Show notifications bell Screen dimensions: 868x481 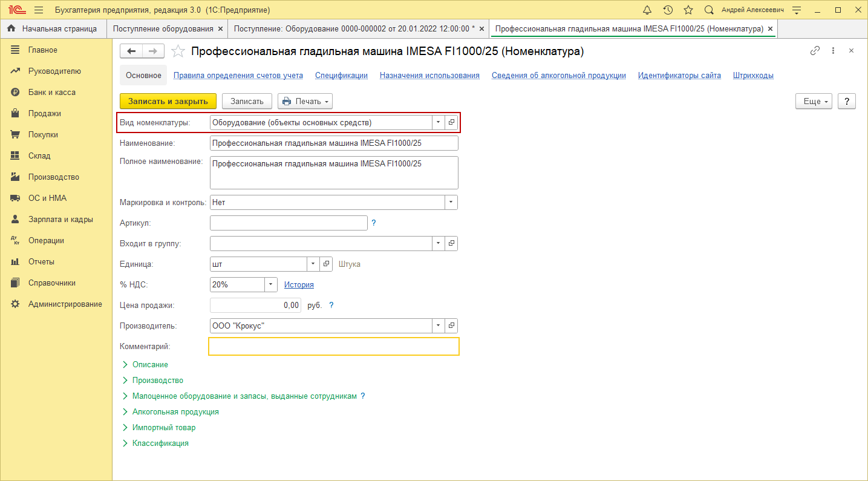click(x=647, y=10)
